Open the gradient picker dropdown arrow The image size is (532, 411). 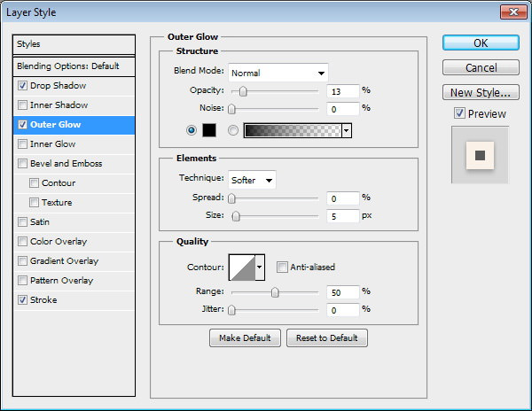point(347,130)
